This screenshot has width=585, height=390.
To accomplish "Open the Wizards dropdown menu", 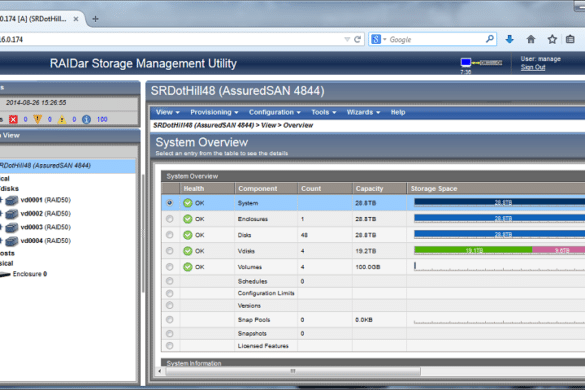I will [363, 112].
